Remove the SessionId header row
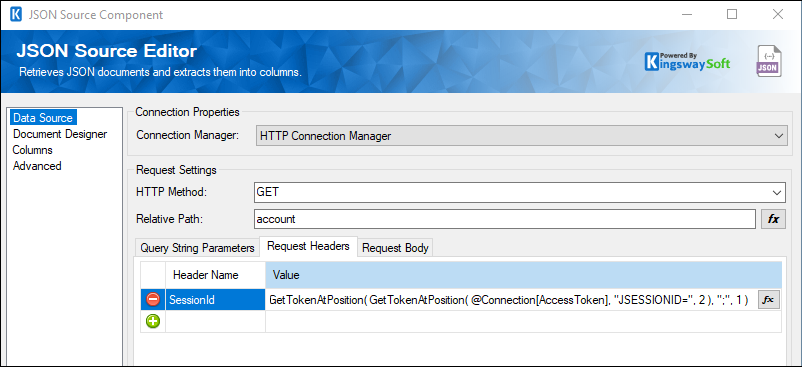Image resolution: width=802 pixels, height=367 pixels. [153, 300]
